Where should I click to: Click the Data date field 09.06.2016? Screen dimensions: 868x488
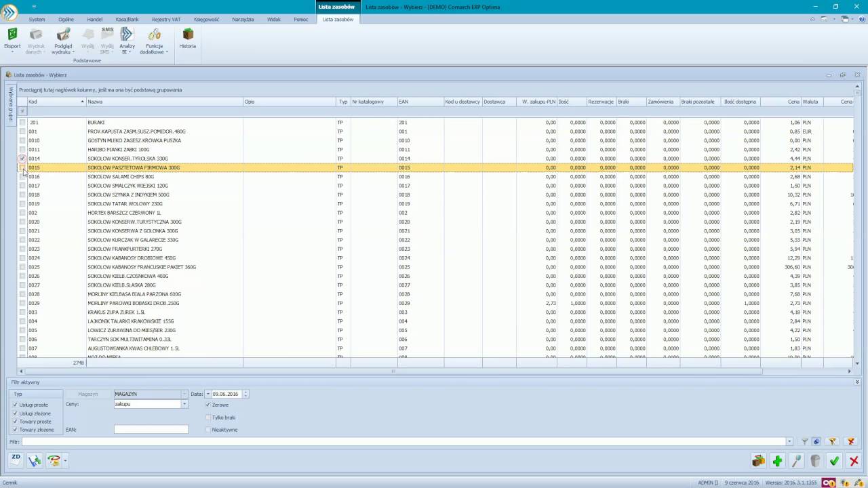(226, 394)
